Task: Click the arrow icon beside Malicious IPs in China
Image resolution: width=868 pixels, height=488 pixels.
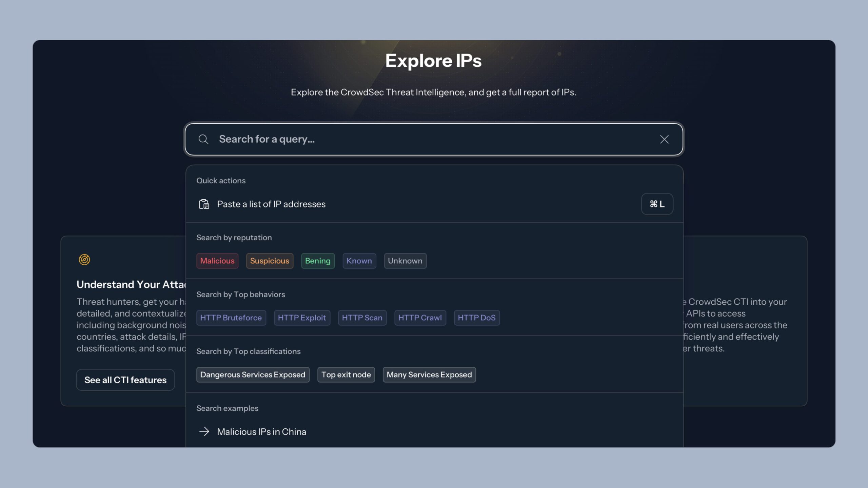Action: [204, 431]
